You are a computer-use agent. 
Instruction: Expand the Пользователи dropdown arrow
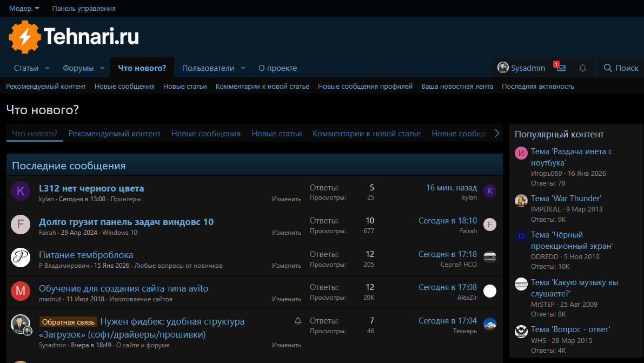[x=243, y=68]
